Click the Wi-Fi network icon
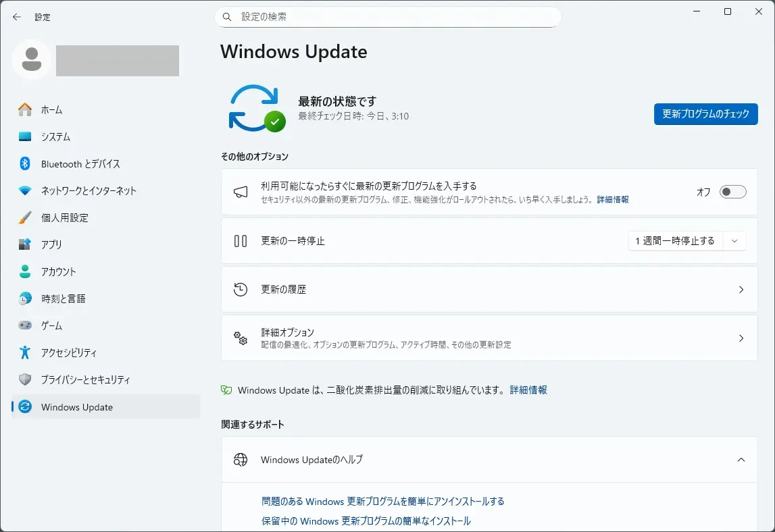The width and height of the screenshot is (775, 532). pyautogui.click(x=25, y=190)
